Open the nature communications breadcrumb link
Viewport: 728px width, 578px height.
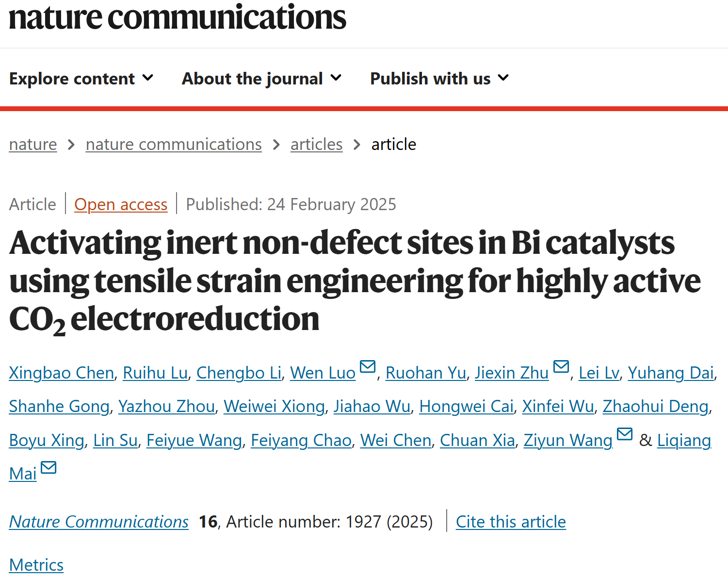click(174, 145)
